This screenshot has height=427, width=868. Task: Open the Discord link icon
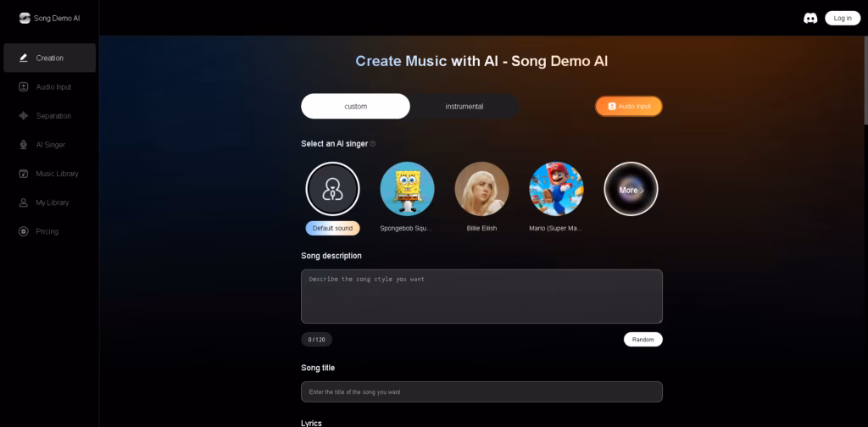(810, 19)
